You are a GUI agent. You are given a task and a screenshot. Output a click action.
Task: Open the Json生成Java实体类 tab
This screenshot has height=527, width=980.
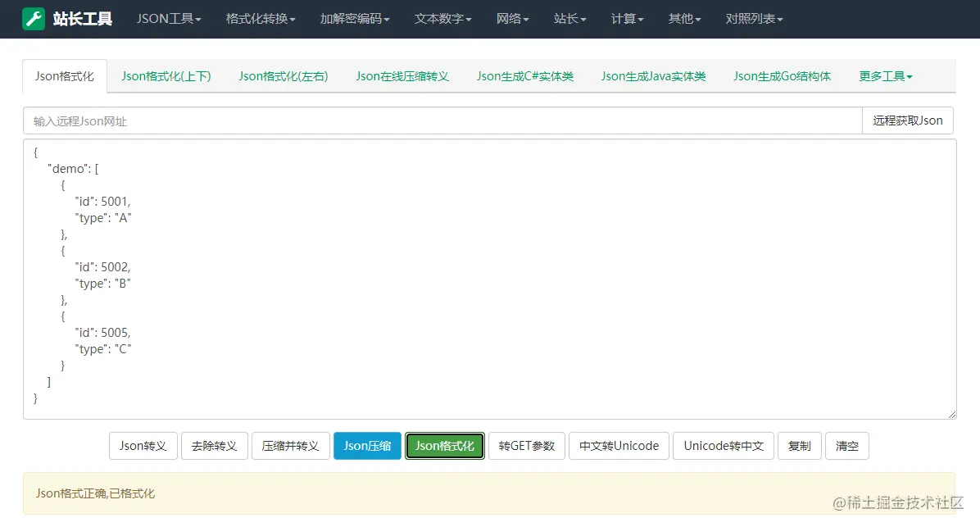(653, 76)
